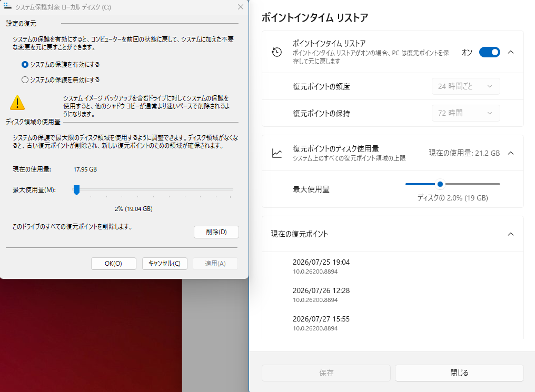
Task: Open the 24 時間ごと frequency dropdown
Action: pyautogui.click(x=465, y=86)
